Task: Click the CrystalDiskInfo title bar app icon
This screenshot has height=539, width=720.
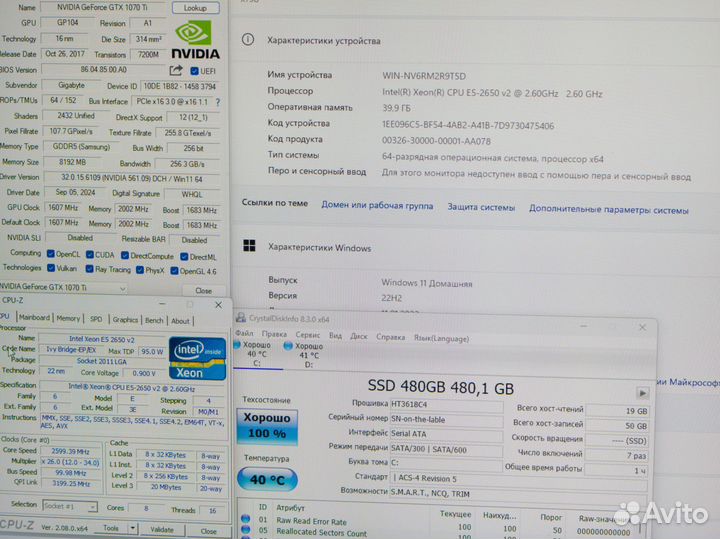Action: tap(241, 317)
